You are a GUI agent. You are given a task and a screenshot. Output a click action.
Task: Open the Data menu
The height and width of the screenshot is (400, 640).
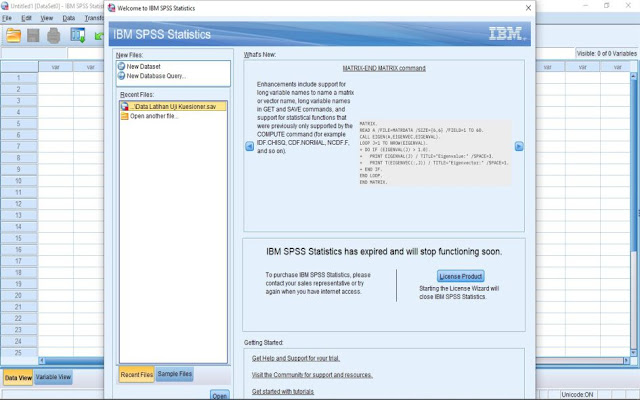tap(69, 18)
